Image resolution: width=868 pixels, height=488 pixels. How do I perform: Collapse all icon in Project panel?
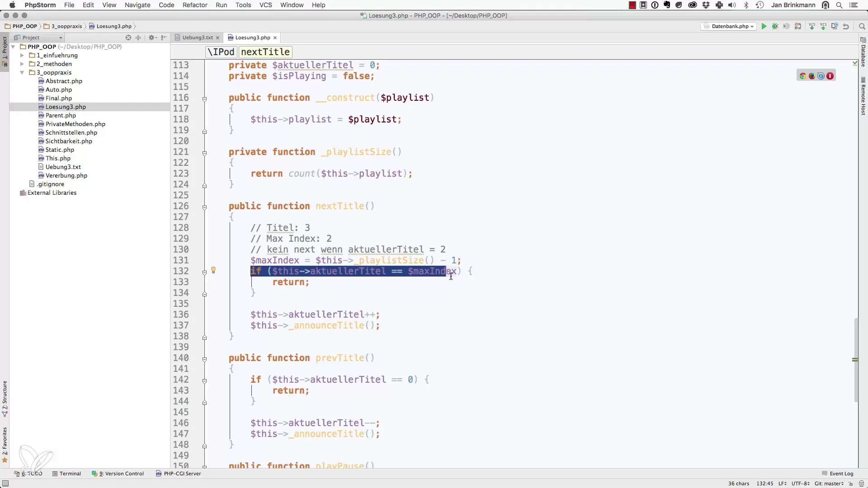coord(138,38)
